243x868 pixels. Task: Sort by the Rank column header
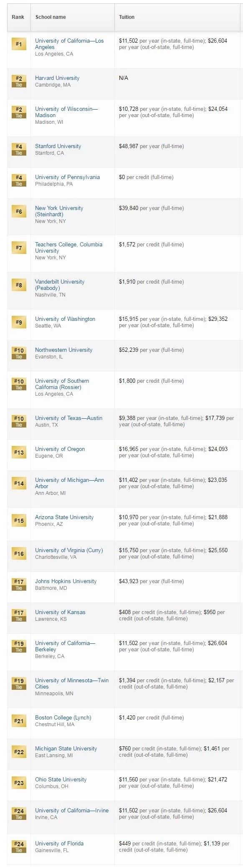(x=18, y=17)
